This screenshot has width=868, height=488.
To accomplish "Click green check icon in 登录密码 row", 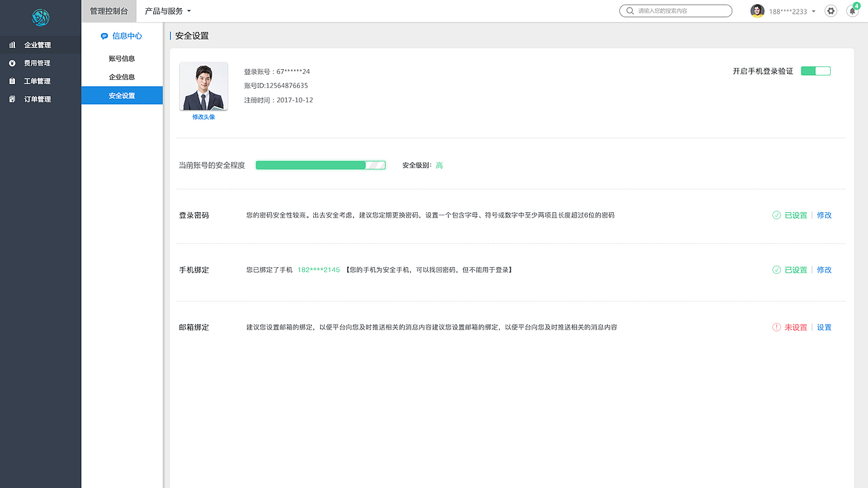I will pos(776,215).
